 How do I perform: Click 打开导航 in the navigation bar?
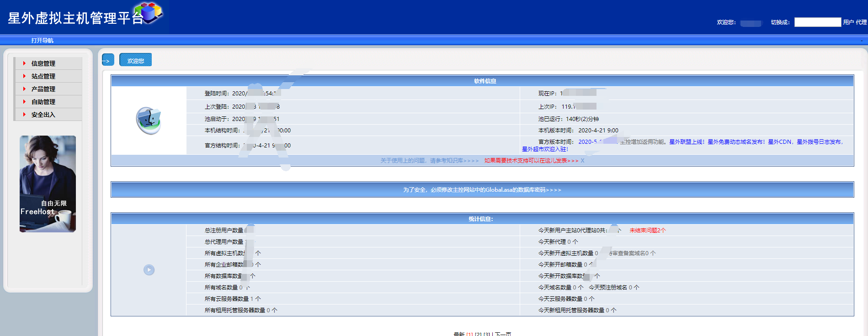43,41
